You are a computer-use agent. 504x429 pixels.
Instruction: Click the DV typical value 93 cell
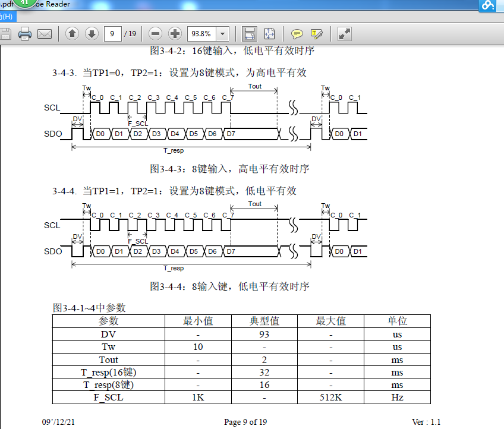264,334
